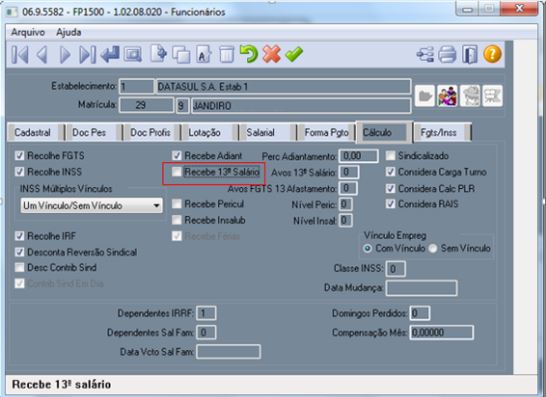The height and width of the screenshot is (397, 546).
Task: Click the Avos FGTS 13 Afastamento field
Action: (348, 188)
